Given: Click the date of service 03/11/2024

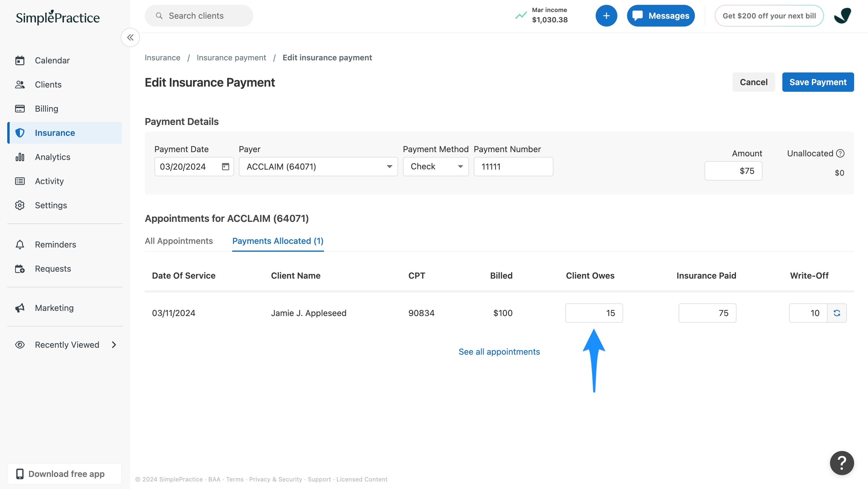Looking at the screenshot, I should click(x=173, y=313).
